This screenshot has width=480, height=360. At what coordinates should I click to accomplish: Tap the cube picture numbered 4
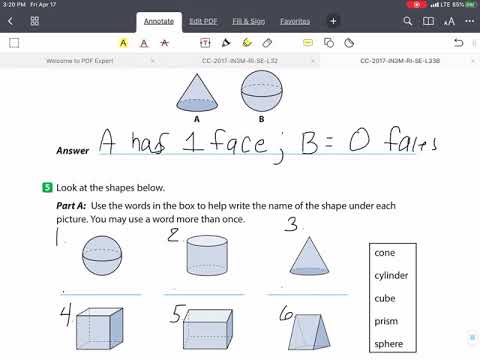[100, 329]
